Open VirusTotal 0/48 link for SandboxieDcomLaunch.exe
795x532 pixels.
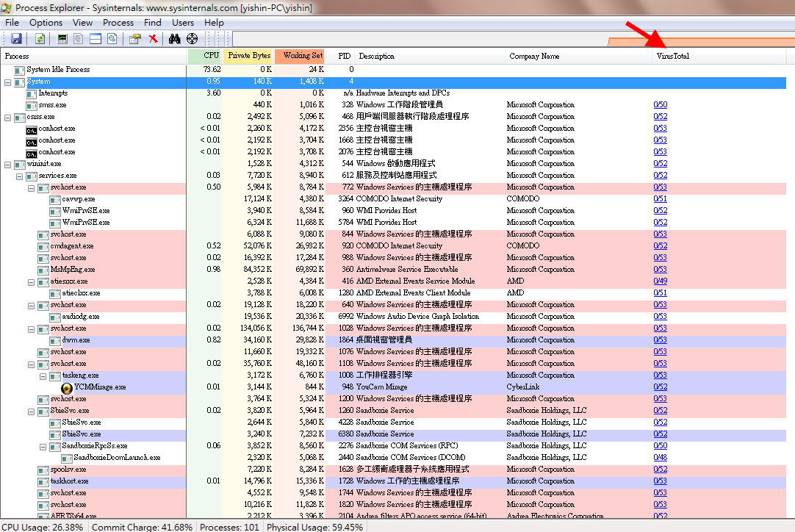(660, 458)
